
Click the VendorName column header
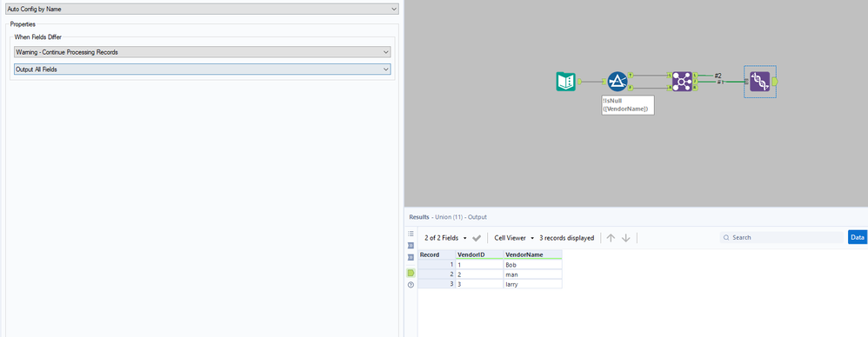pos(532,254)
